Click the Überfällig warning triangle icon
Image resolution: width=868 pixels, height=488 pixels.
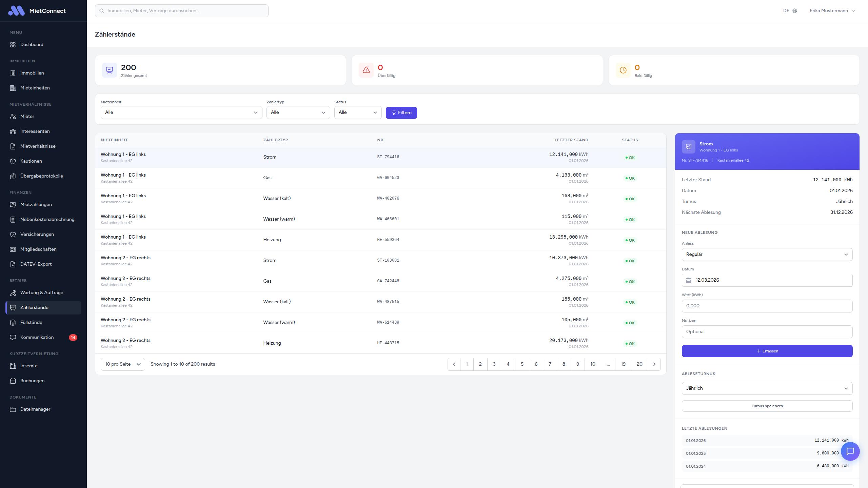click(x=366, y=70)
